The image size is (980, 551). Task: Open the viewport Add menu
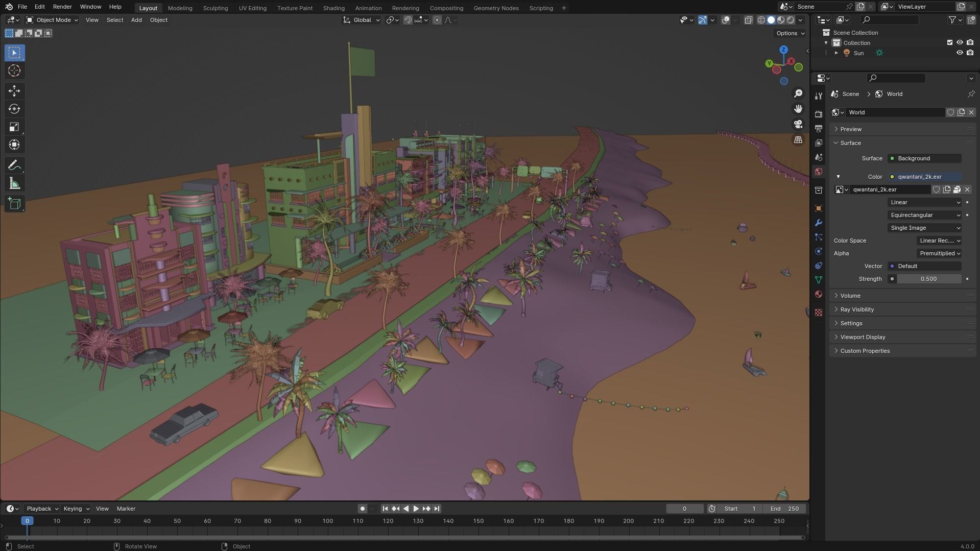point(136,20)
